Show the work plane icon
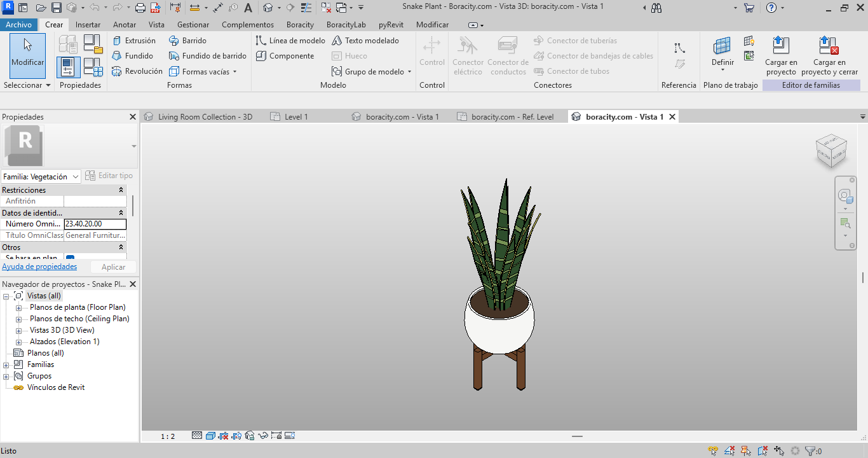Image resolution: width=868 pixels, height=458 pixels. pyautogui.click(x=749, y=41)
